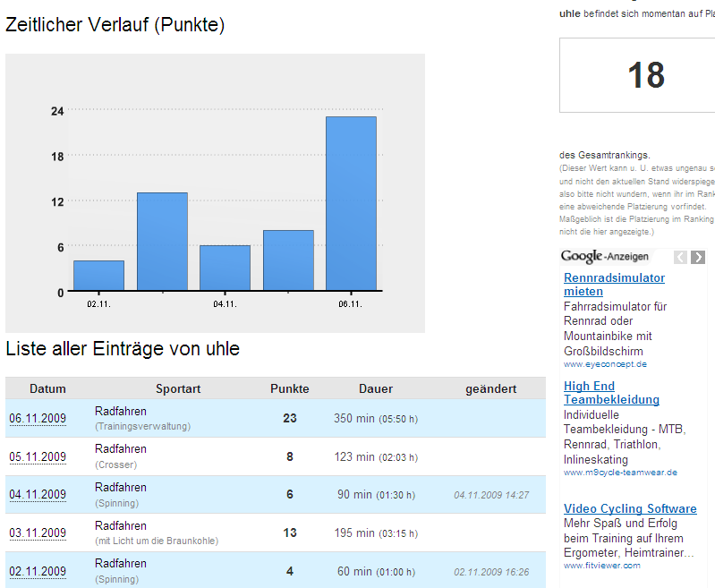
Task: Click the previous ad arrow icon
Action: 680,257
